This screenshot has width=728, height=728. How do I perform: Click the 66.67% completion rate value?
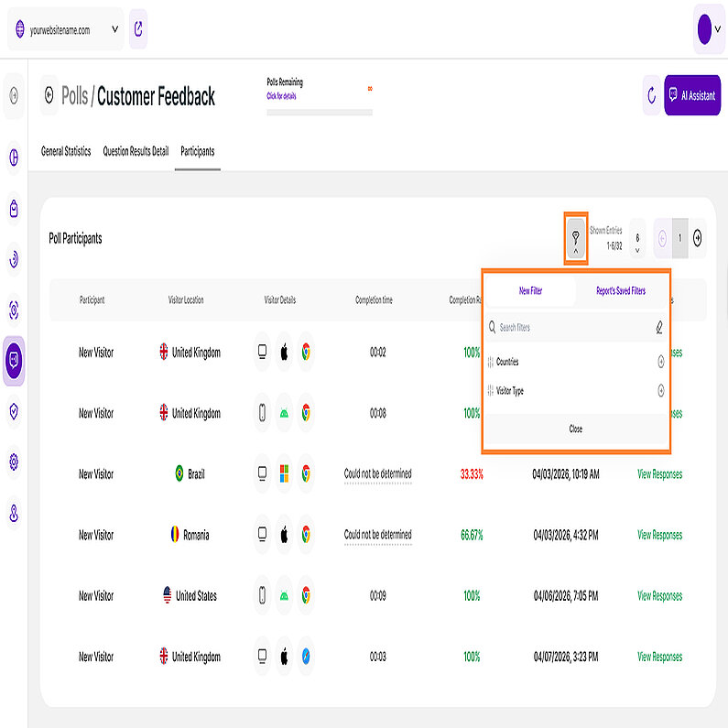[x=472, y=535]
